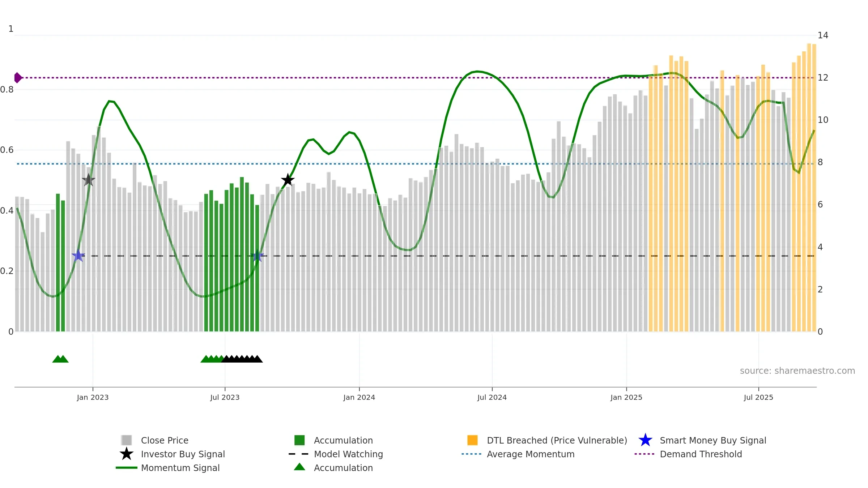Select the purple diamond Demand Threshold marker

coord(18,78)
